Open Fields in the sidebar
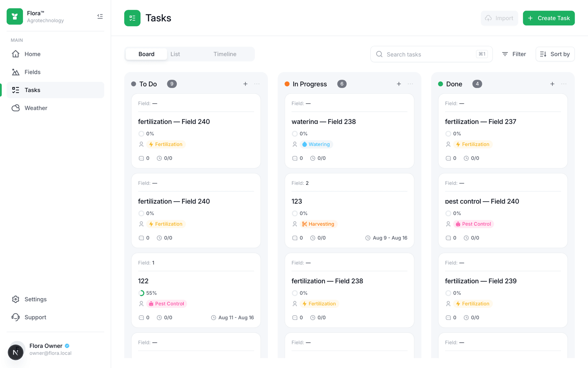This screenshot has width=588, height=368. [x=55, y=72]
